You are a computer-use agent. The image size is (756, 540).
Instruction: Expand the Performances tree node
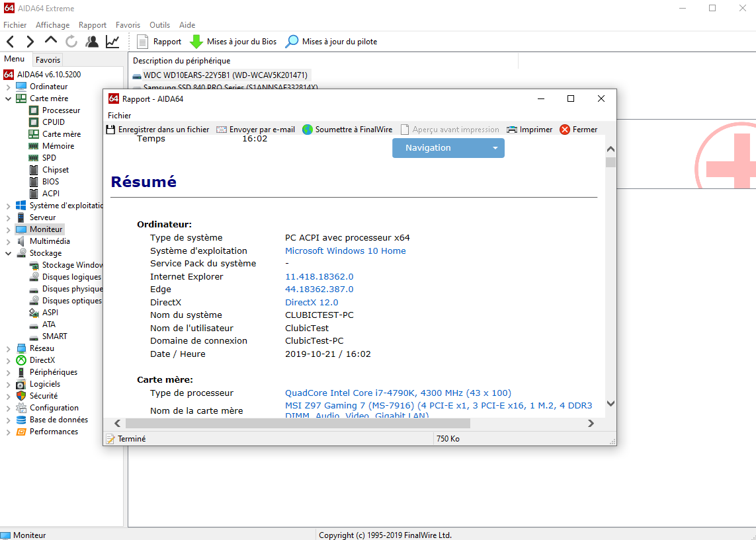point(8,432)
